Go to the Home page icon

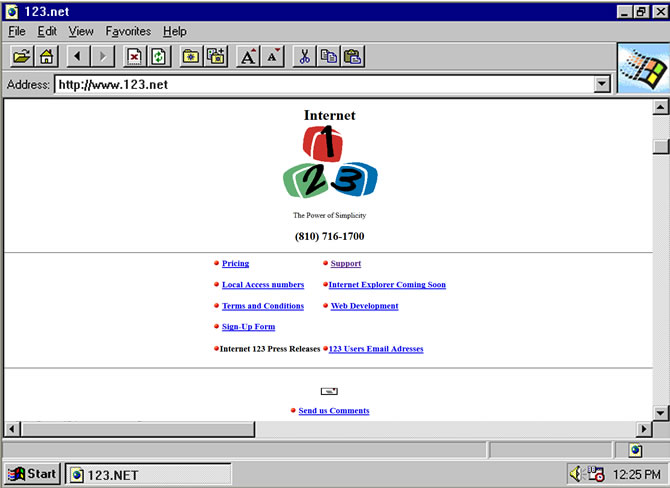pyautogui.click(x=46, y=56)
